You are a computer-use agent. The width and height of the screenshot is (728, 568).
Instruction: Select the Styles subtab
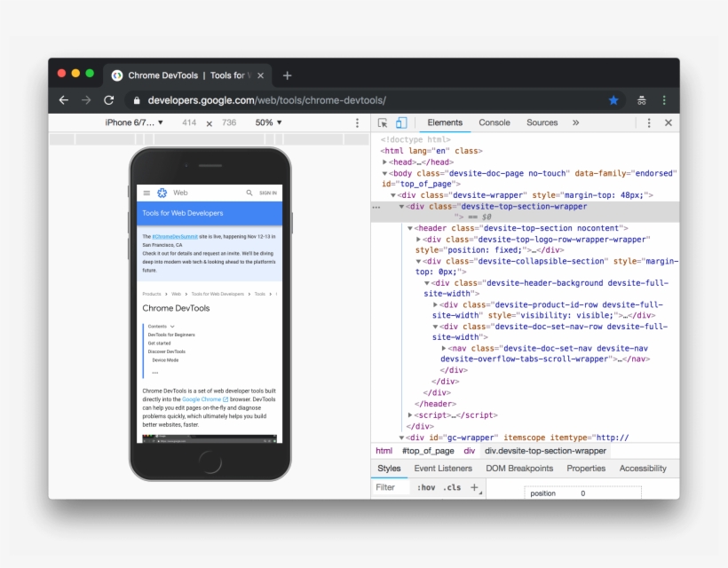[389, 469]
